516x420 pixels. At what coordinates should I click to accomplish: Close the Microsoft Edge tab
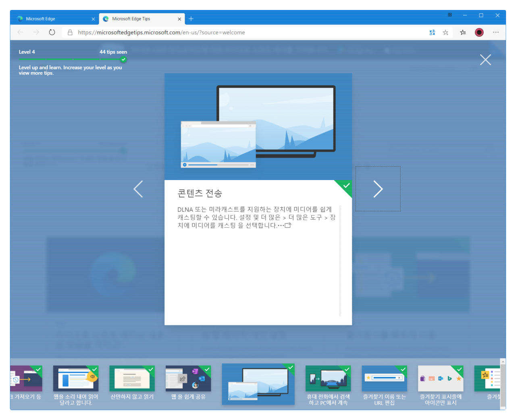[93, 19]
